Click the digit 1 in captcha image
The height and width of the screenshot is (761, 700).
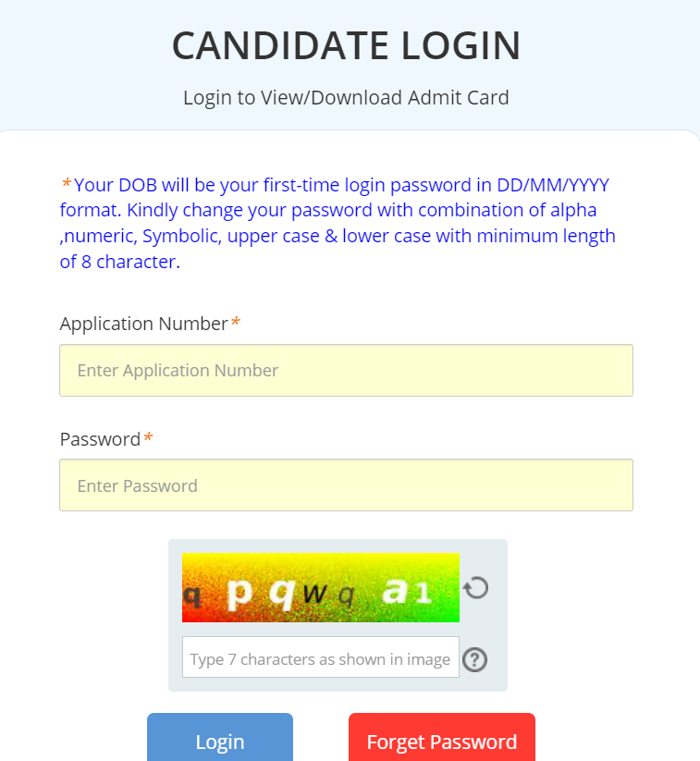[423, 593]
